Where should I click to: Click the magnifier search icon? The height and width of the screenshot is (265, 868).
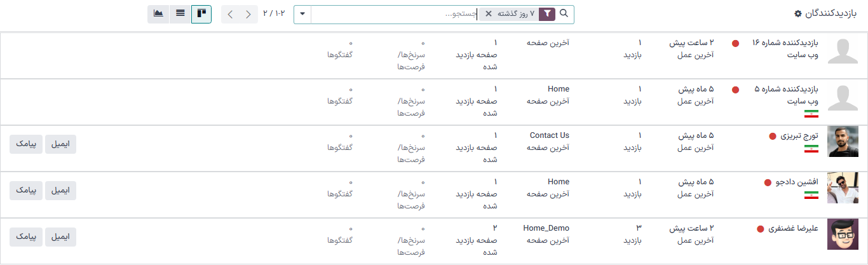pos(564,14)
